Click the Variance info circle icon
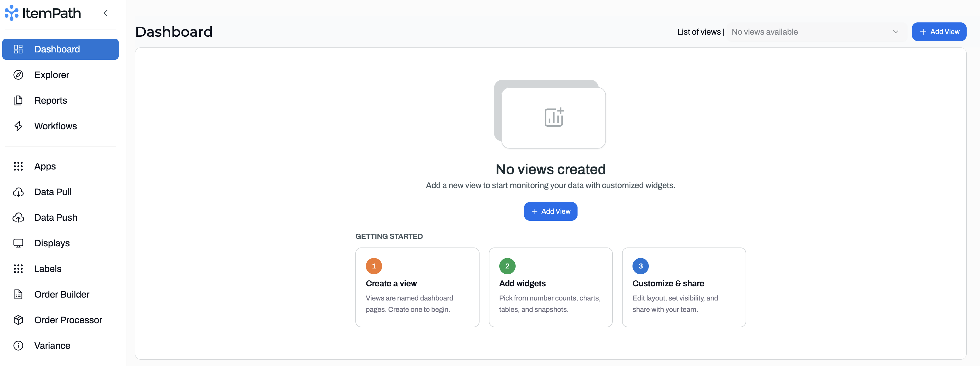 tap(18, 345)
